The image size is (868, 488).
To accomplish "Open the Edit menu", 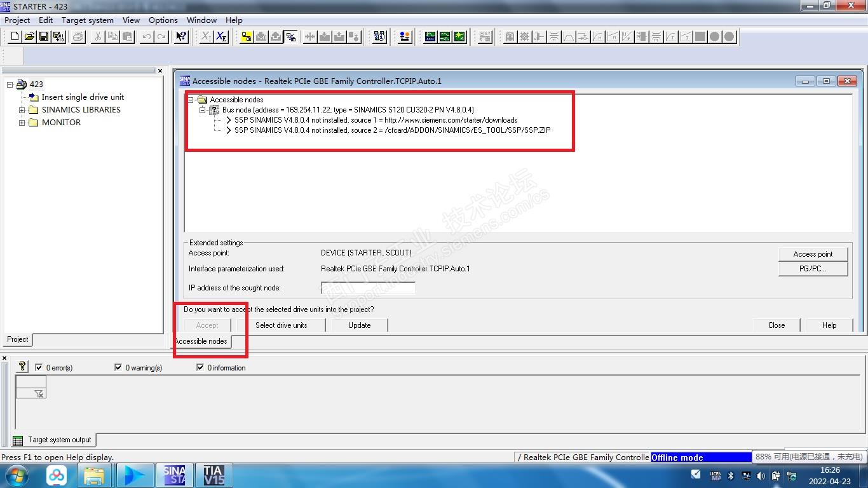I will coord(46,20).
